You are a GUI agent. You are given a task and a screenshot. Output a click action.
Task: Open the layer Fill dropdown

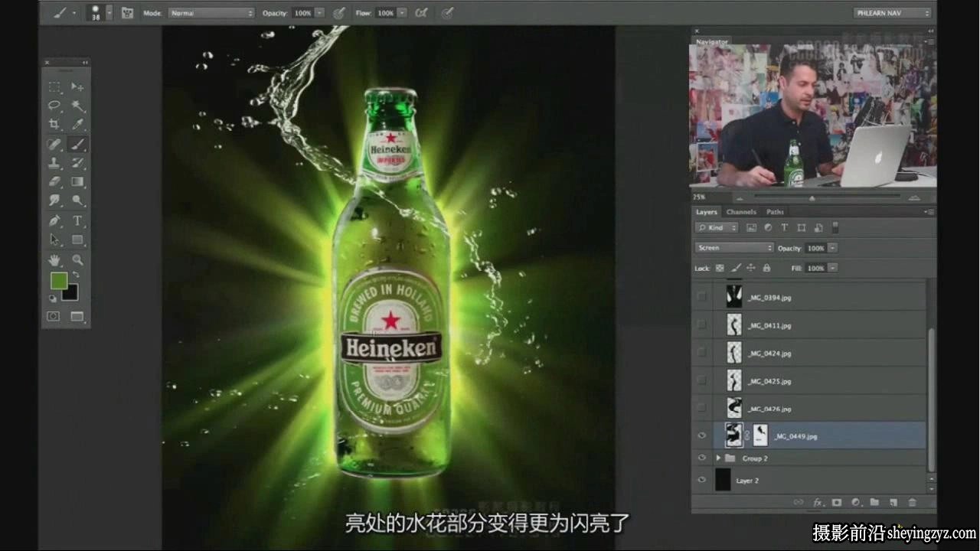[833, 268]
